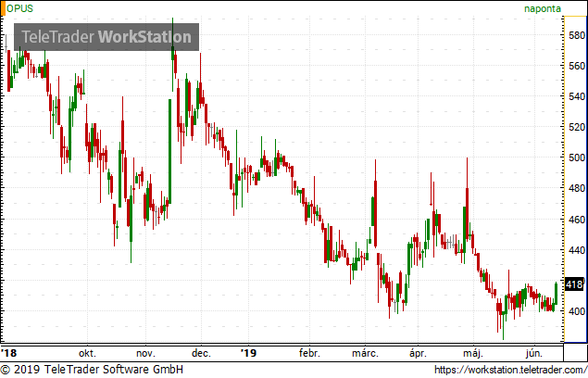Click the orange marker beside OPUS

(3, 8)
